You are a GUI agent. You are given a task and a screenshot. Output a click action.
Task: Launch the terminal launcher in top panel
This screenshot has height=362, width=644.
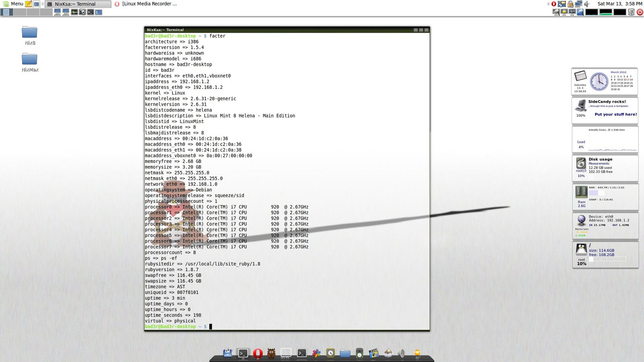tap(91, 12)
